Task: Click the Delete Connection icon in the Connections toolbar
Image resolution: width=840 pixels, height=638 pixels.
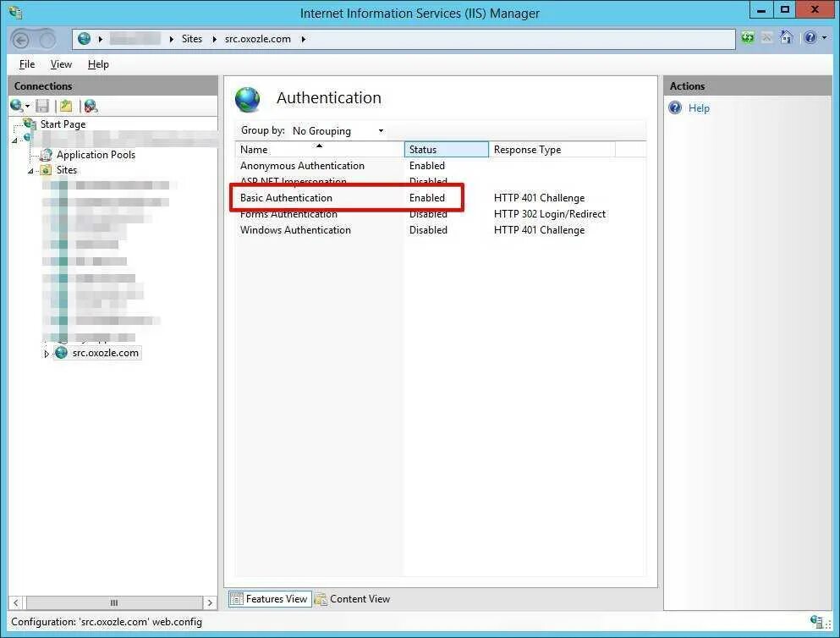Action: (91, 106)
